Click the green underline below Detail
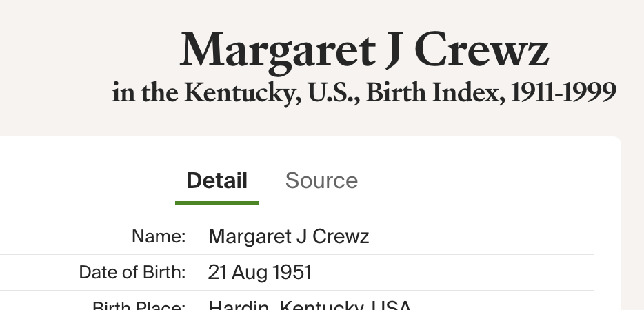Viewport: 644px width, 310px height. [x=217, y=203]
